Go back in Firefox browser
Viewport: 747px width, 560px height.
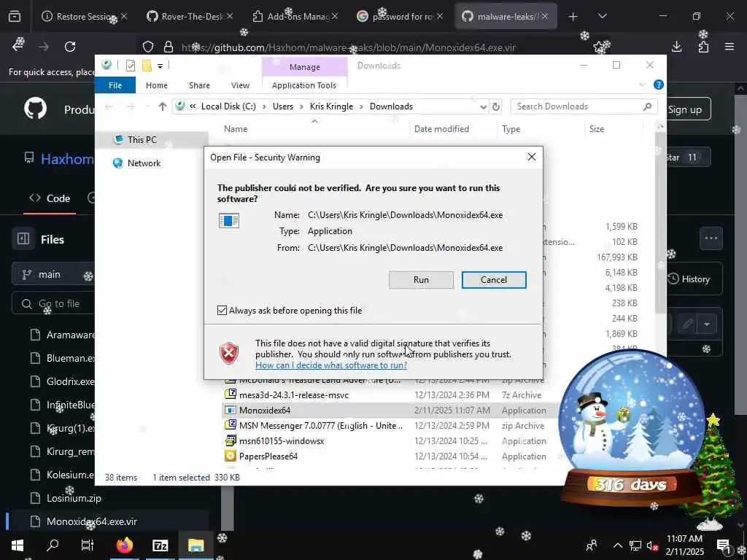[x=18, y=47]
